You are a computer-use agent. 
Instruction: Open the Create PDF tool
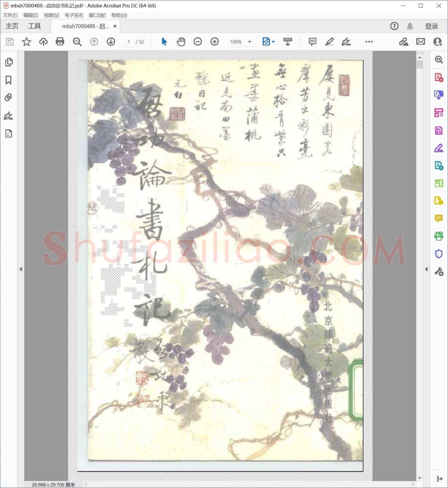[439, 77]
